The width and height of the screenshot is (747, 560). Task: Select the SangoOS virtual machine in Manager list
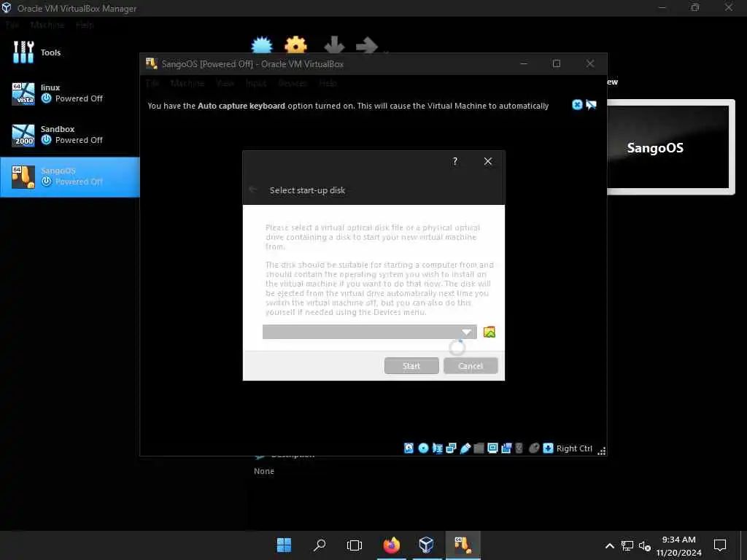[x=69, y=176]
